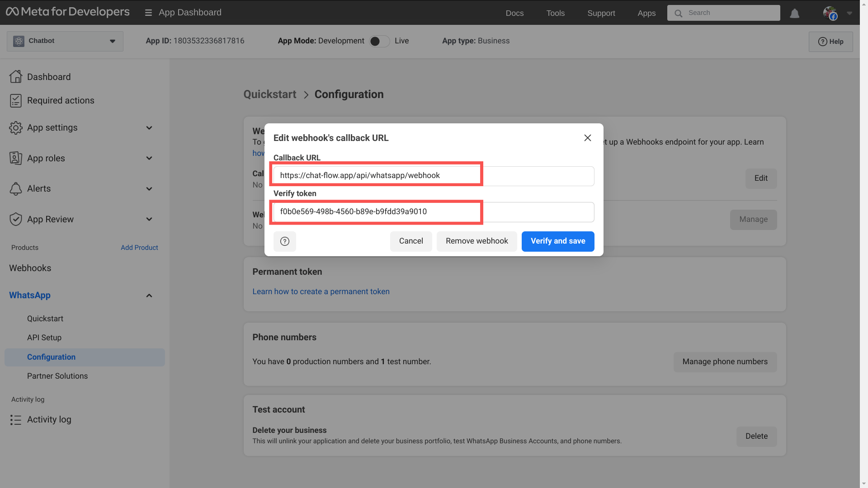Click the App settings gear icon
This screenshot has height=488, width=868.
(16, 128)
